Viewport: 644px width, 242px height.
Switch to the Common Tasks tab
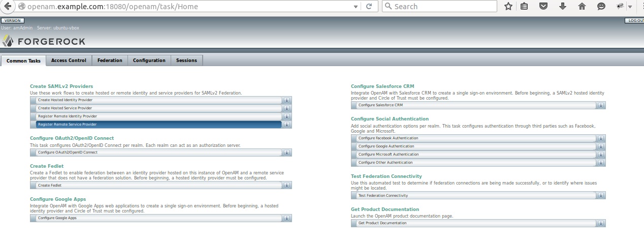[23, 60]
